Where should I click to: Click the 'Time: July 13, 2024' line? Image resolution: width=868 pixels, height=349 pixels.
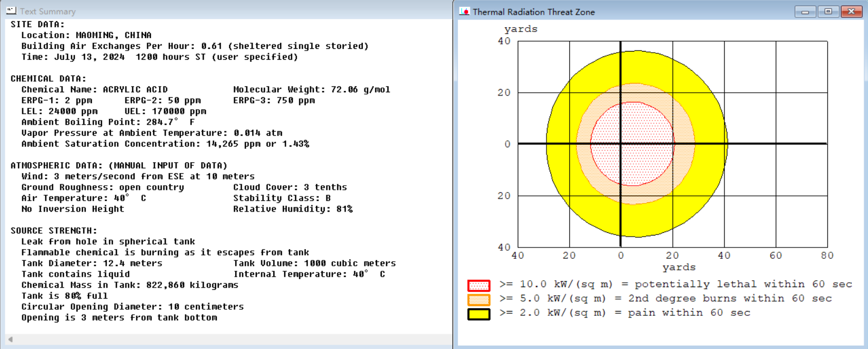tap(160, 57)
